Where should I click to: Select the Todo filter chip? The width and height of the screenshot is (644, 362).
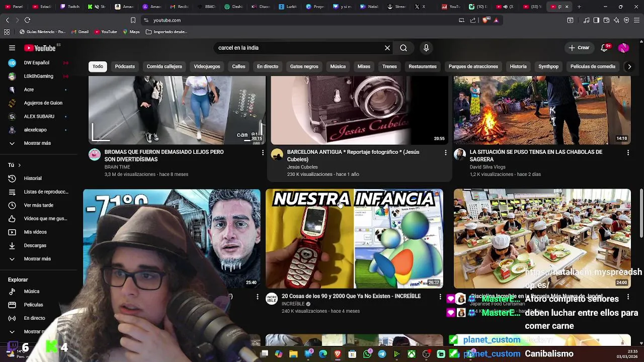pyautogui.click(x=98, y=66)
